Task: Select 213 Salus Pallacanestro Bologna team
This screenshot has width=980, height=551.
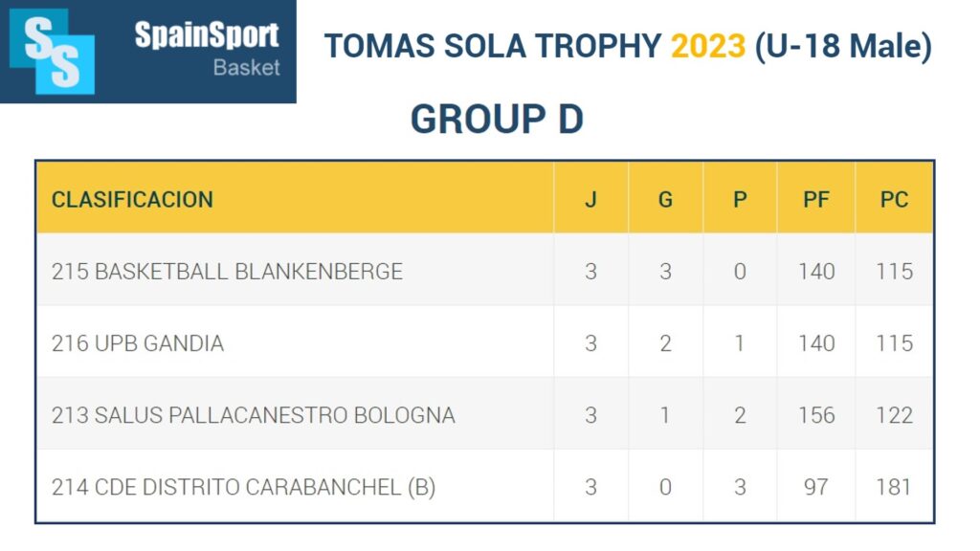Action: 253,415
